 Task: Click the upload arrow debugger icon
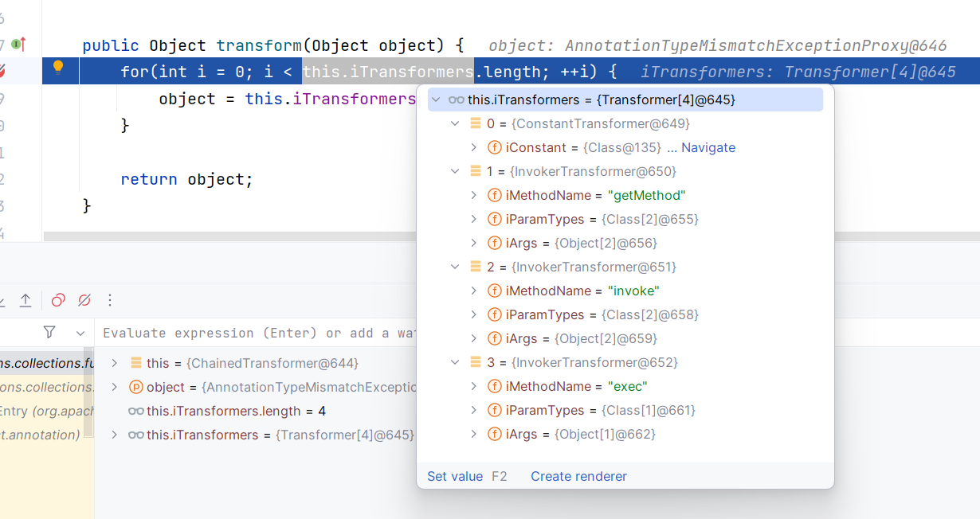[25, 300]
